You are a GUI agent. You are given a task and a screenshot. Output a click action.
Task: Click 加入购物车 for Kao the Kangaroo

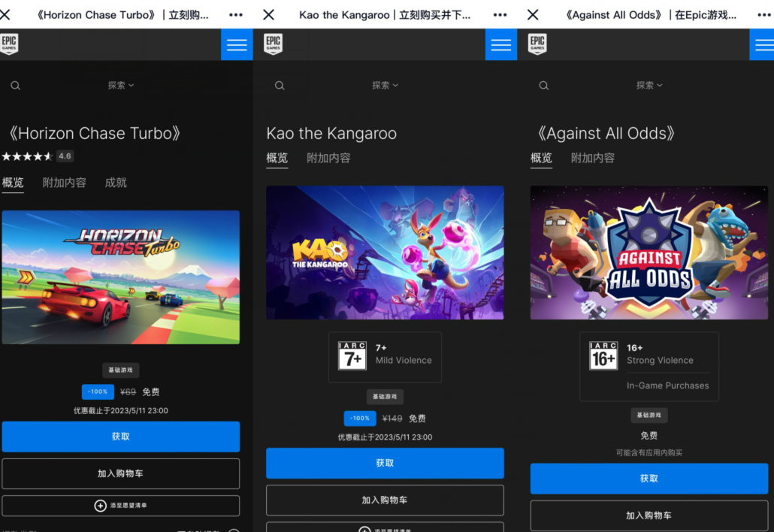pyautogui.click(x=385, y=500)
